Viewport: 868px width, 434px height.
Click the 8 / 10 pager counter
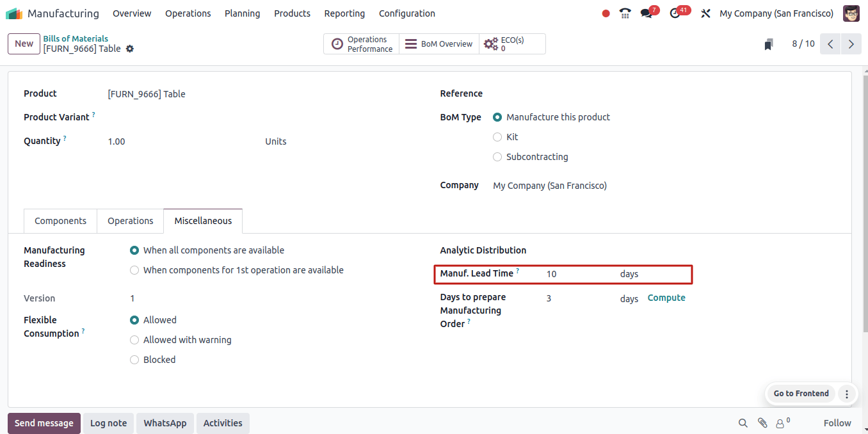803,44
